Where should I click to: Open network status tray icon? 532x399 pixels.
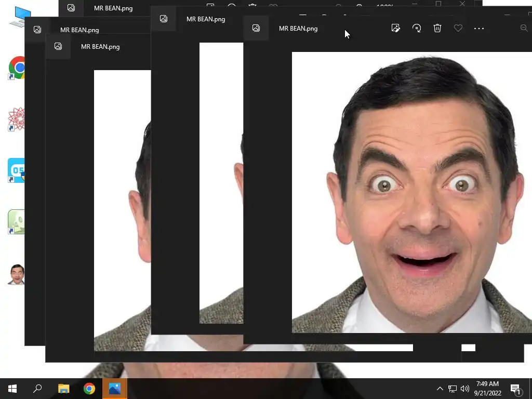pos(453,389)
